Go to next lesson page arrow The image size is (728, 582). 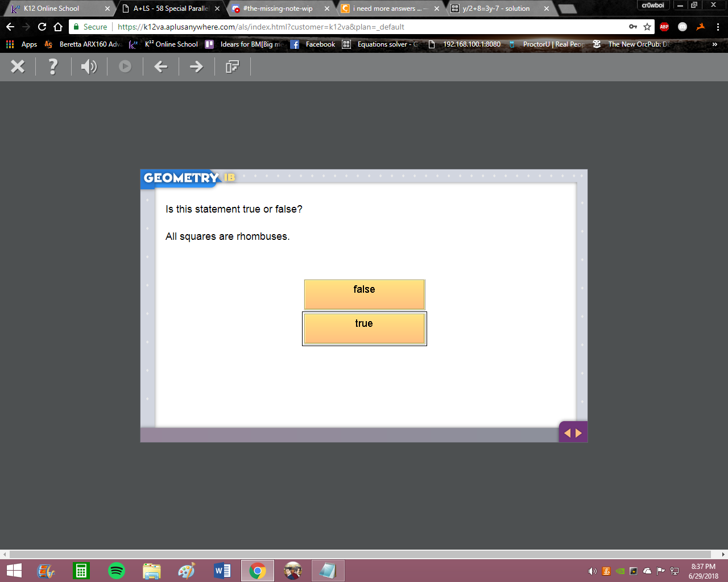pos(196,66)
